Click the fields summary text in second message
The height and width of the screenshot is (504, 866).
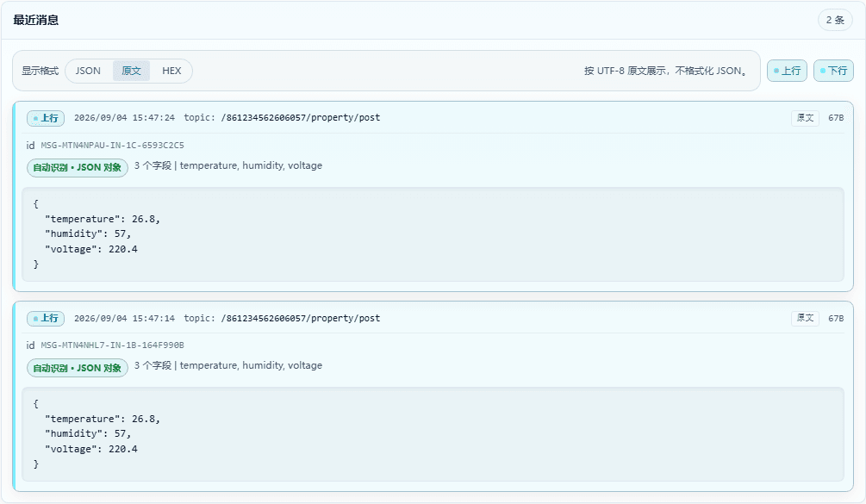(228, 365)
